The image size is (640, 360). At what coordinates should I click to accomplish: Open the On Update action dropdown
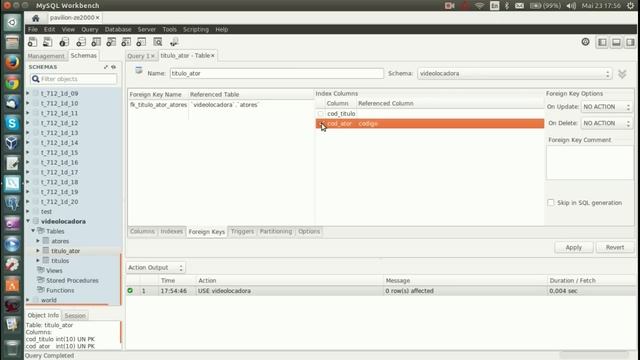606,107
